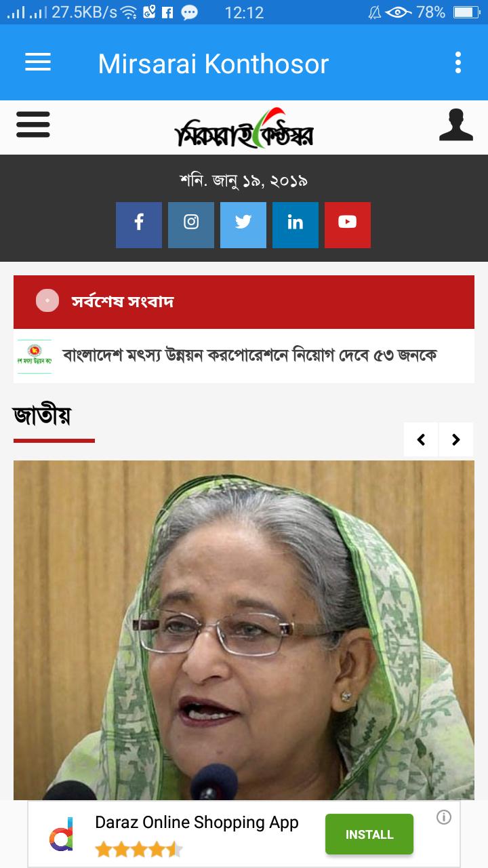Open the LinkedIn social link
488x868 pixels.
(x=296, y=225)
